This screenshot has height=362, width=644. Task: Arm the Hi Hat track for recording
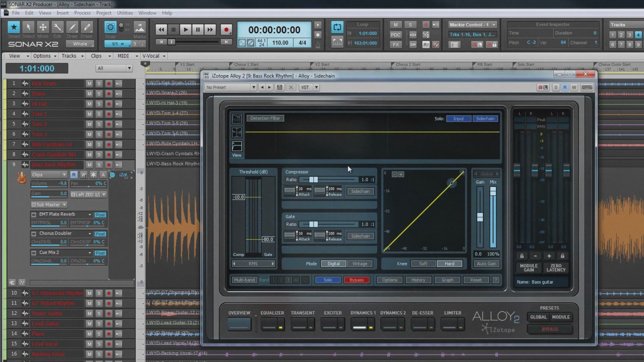click(x=109, y=104)
